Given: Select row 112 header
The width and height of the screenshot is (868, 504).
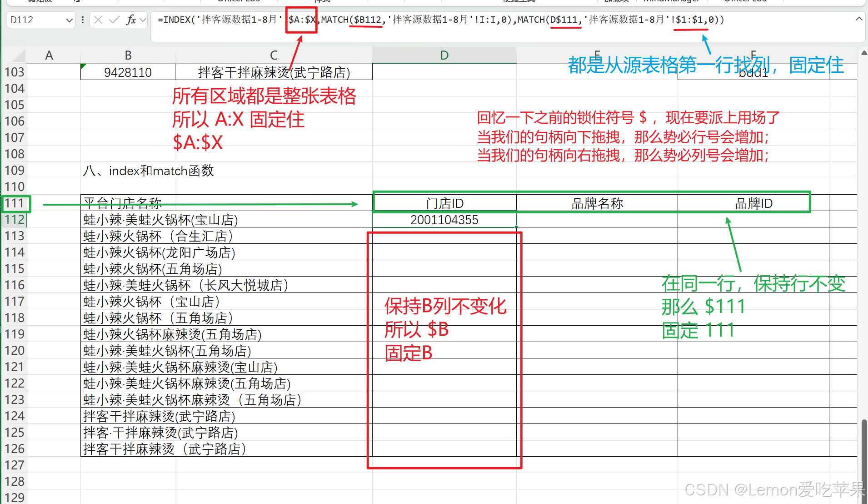Looking at the screenshot, I should (x=14, y=219).
